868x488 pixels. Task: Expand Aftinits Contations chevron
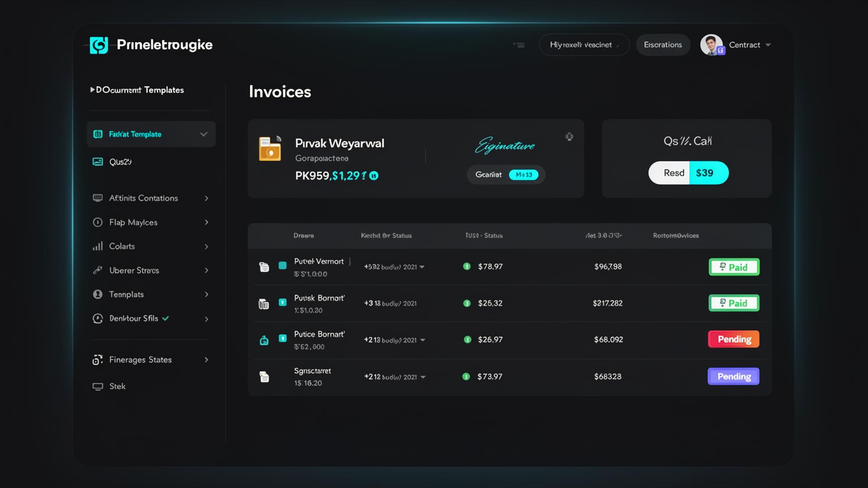pyautogui.click(x=207, y=198)
